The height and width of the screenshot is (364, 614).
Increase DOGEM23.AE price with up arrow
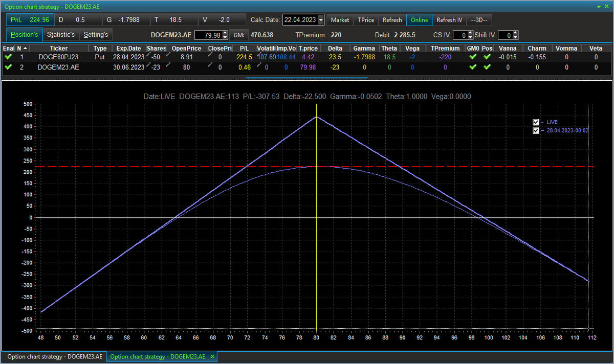225,33
